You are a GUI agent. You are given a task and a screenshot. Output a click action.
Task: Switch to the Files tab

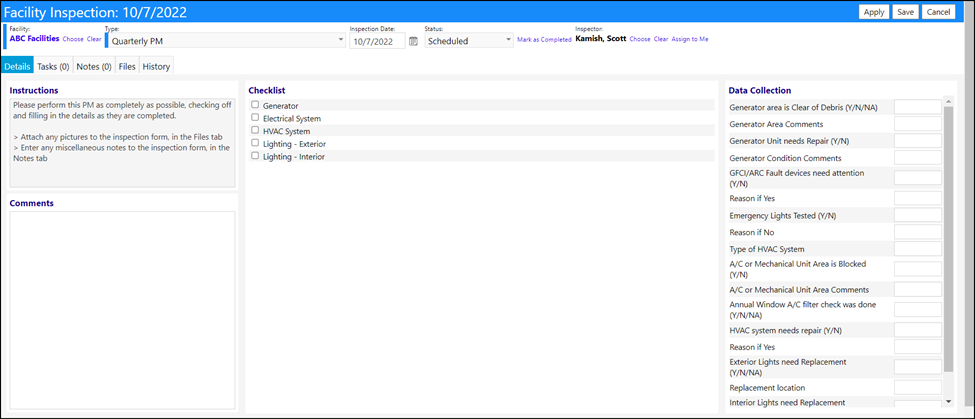click(x=127, y=67)
